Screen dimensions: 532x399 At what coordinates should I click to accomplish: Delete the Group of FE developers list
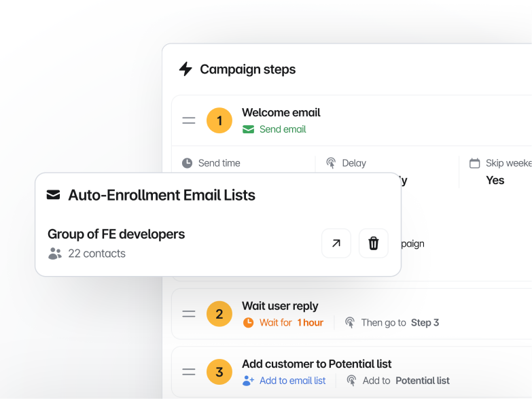tap(373, 243)
